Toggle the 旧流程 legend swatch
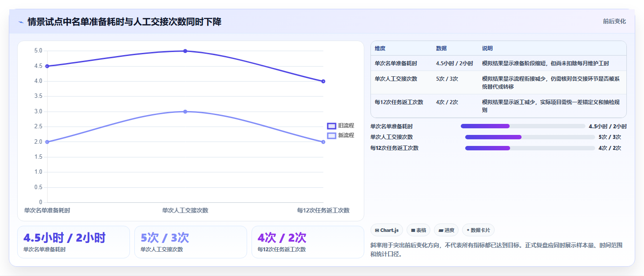The height and width of the screenshot is (276, 644). 332,126
